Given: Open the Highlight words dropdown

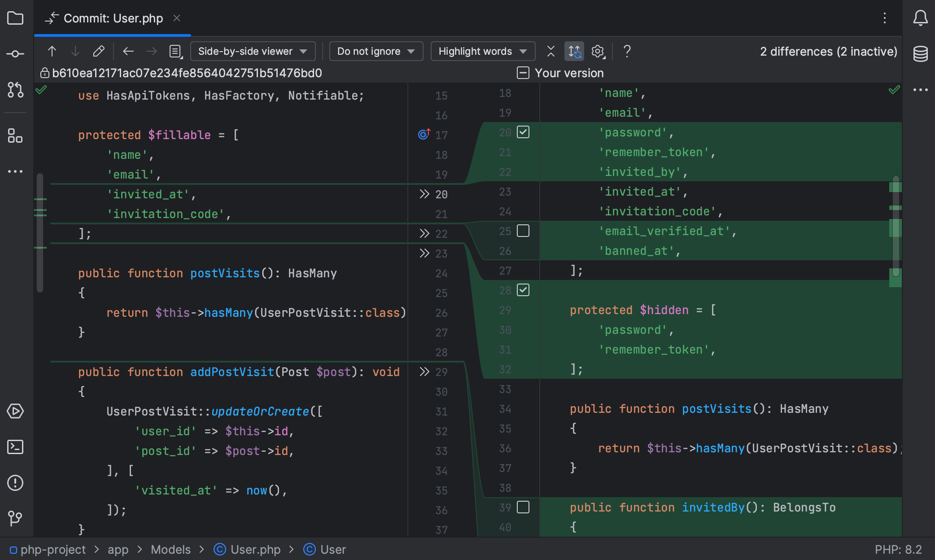Looking at the screenshot, I should point(482,51).
